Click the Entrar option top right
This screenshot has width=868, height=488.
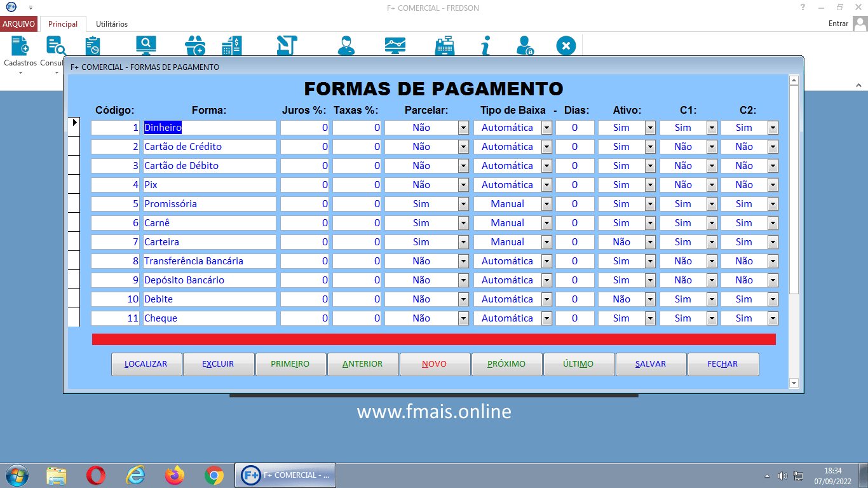coord(840,23)
